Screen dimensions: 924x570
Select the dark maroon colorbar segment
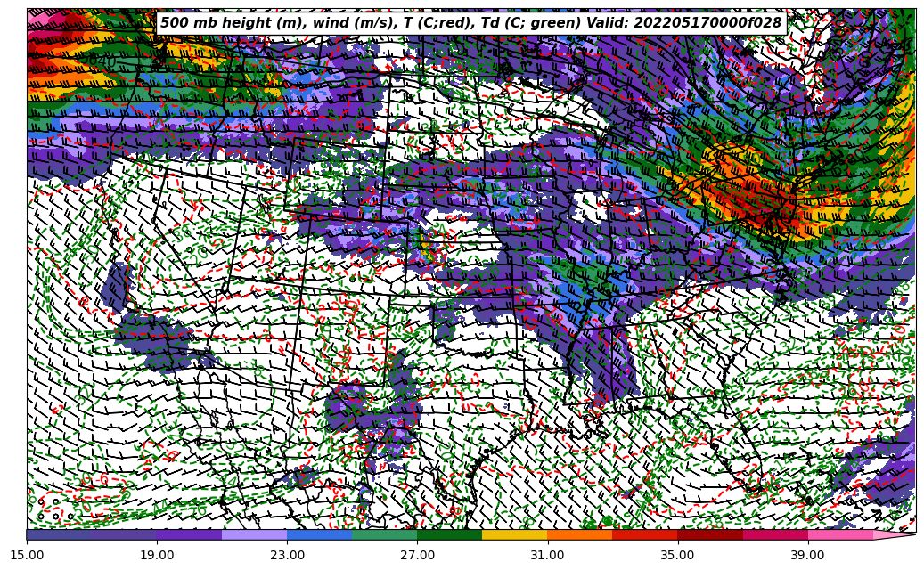point(710,534)
